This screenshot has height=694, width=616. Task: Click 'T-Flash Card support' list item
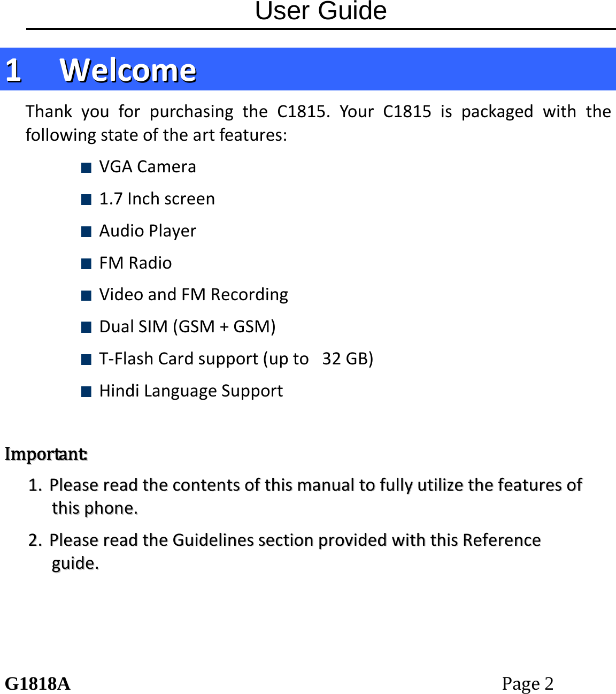pyautogui.click(x=236, y=359)
